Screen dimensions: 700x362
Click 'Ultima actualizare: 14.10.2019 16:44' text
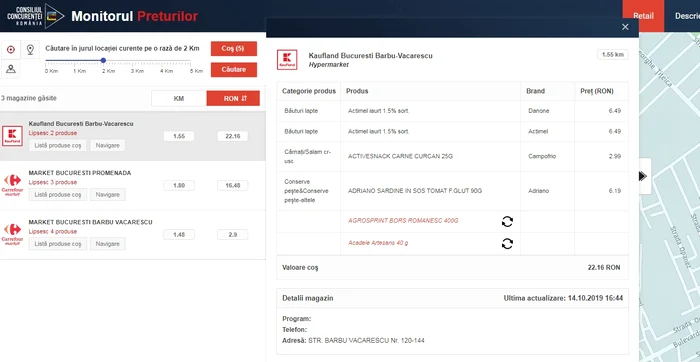coord(563,298)
